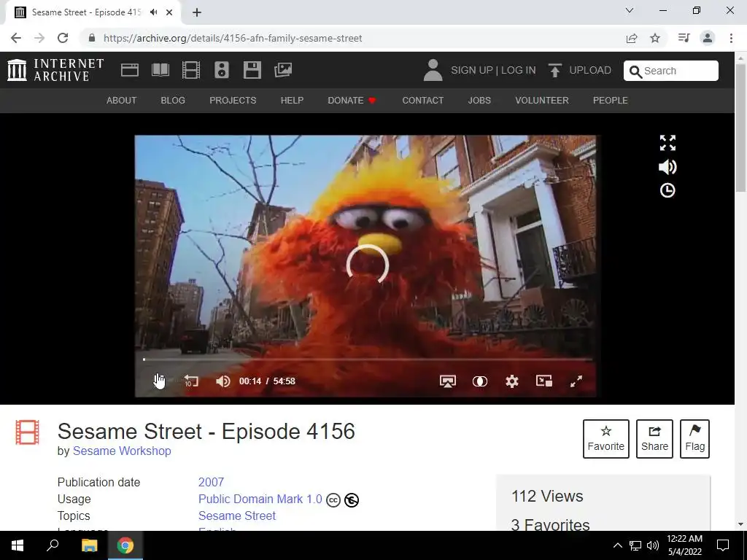Expand the theater mode arrows icon beside the player
This screenshot has height=560, width=747.
click(x=667, y=143)
